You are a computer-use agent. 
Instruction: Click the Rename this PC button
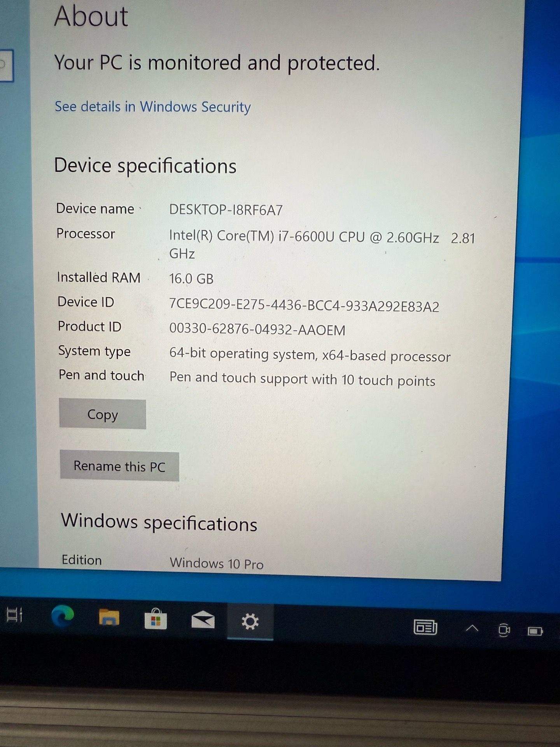[119, 466]
